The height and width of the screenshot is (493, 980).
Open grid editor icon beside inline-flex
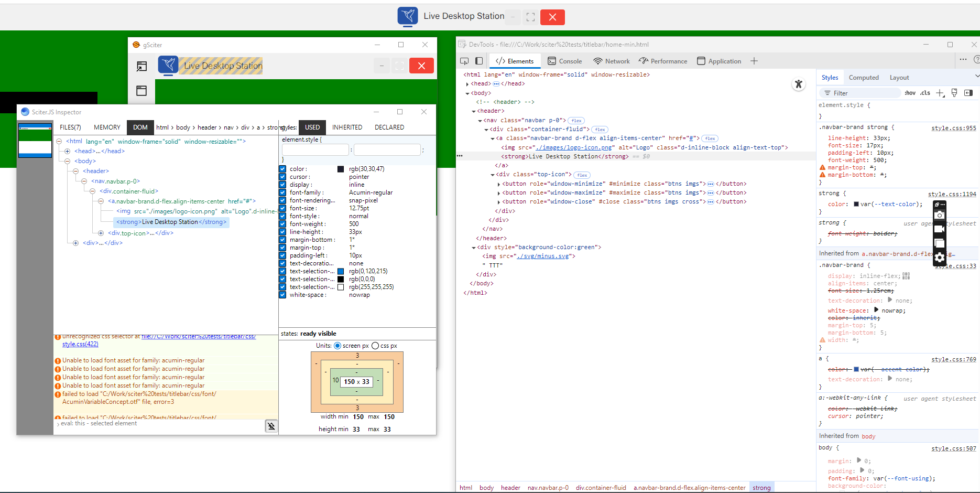pyautogui.click(x=906, y=276)
